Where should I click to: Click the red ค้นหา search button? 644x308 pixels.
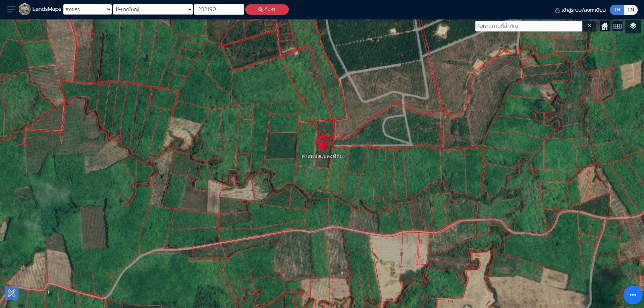pyautogui.click(x=267, y=9)
